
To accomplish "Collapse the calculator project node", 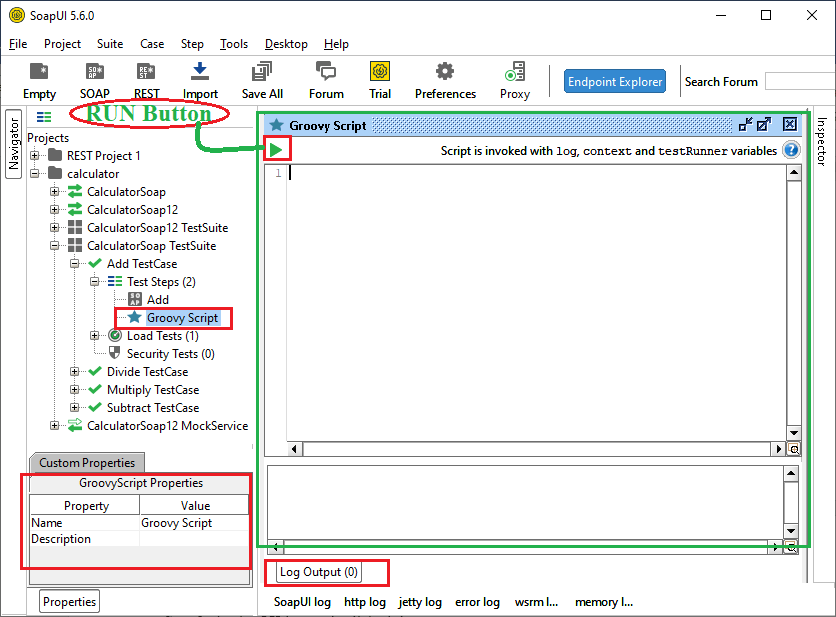I will pyautogui.click(x=35, y=174).
